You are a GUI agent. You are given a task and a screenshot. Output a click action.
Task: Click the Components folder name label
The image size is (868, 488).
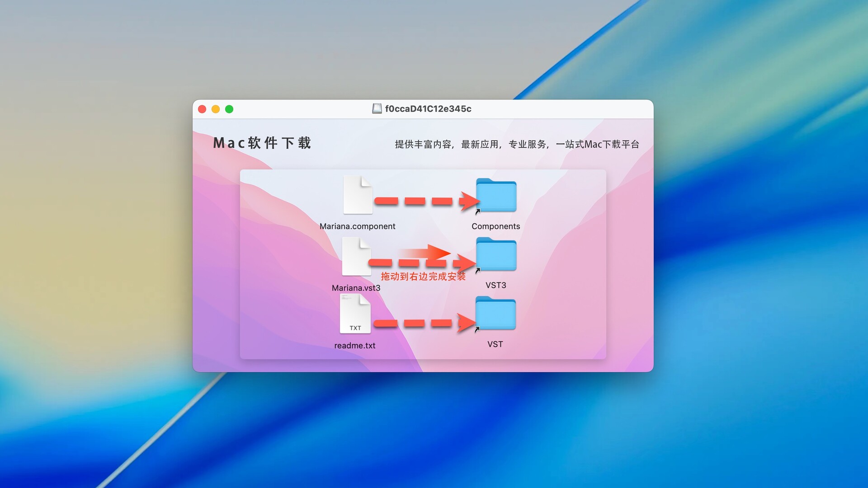point(495,226)
